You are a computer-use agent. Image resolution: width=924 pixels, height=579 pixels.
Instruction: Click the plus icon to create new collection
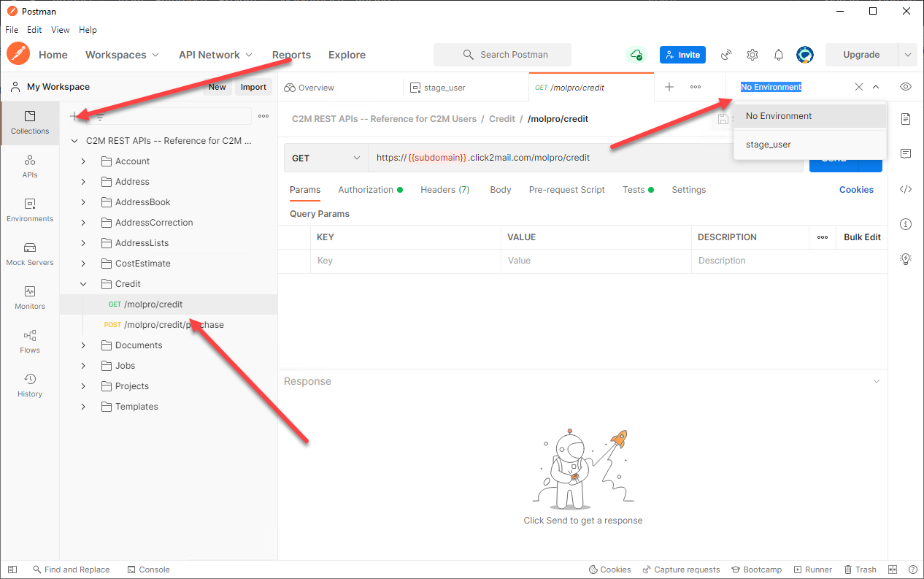pyautogui.click(x=74, y=116)
